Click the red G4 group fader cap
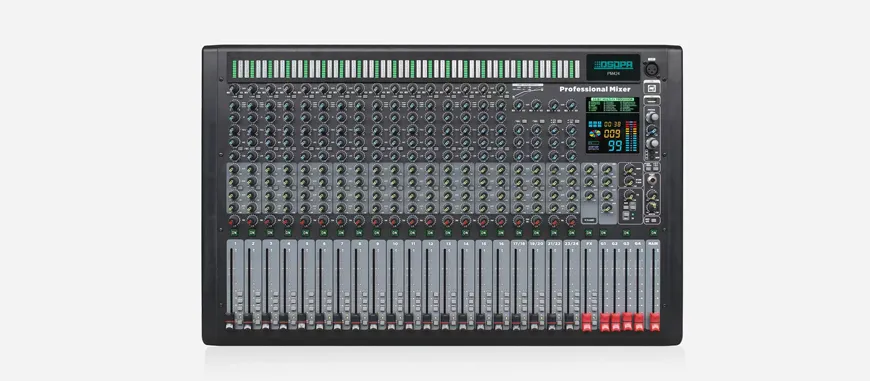This screenshot has width=870, height=381. coord(639,322)
